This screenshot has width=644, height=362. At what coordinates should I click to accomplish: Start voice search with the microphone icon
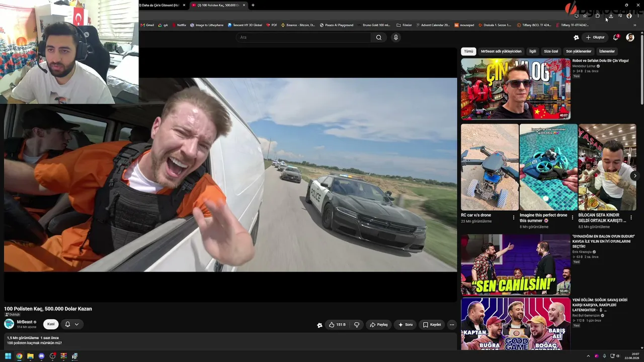pyautogui.click(x=396, y=37)
